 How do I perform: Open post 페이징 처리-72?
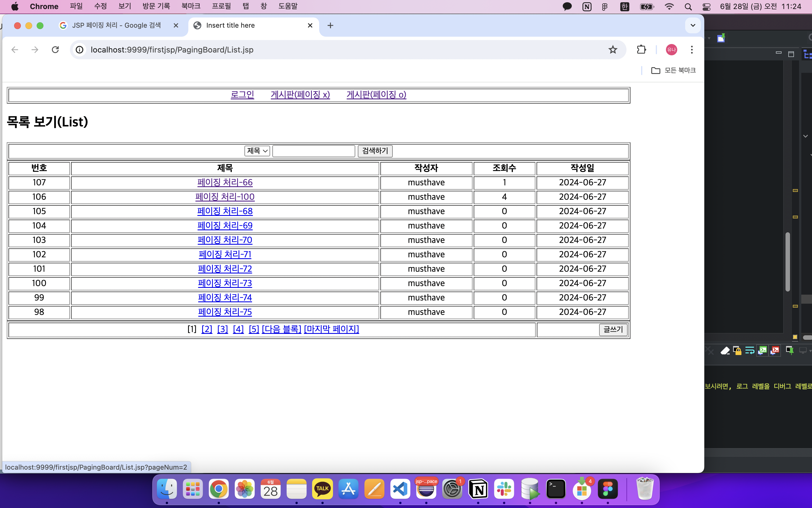pyautogui.click(x=225, y=269)
